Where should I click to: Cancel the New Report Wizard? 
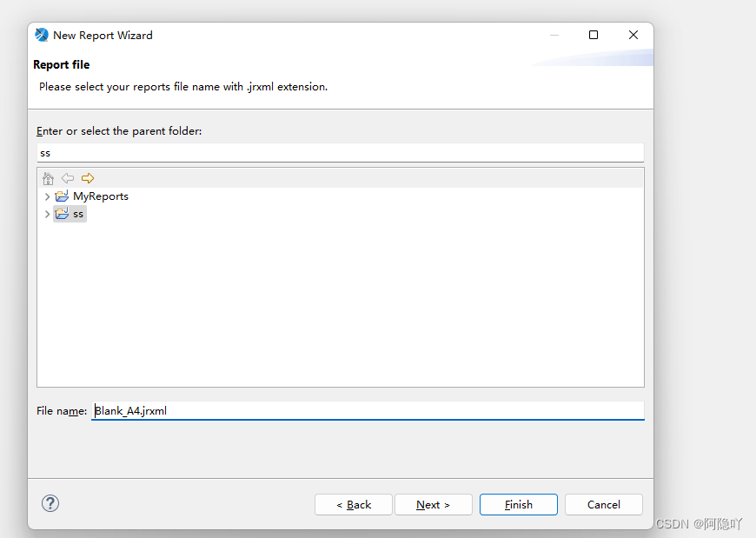click(x=603, y=504)
